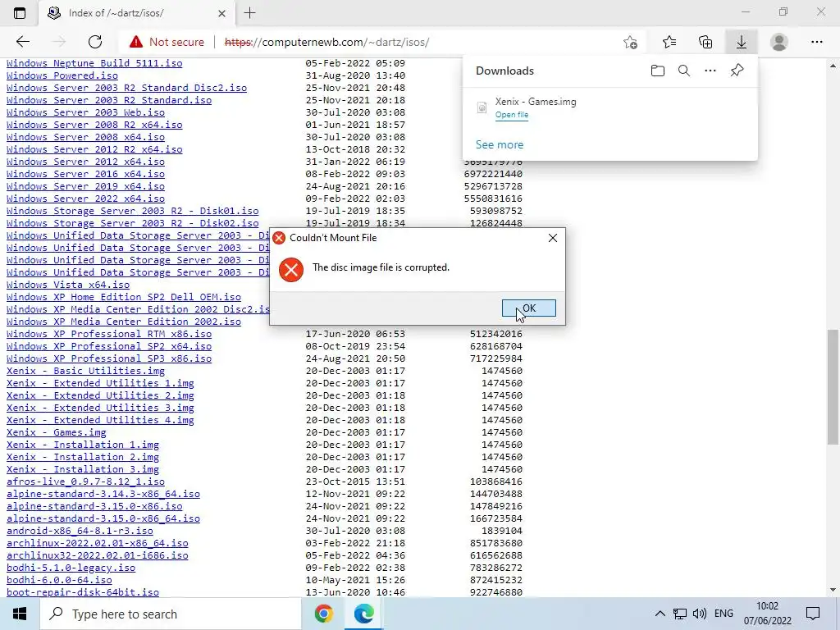Download Windows_XP_Professional_SP3_x86.iso
Screen dimensions: 840x630
(x=109, y=359)
